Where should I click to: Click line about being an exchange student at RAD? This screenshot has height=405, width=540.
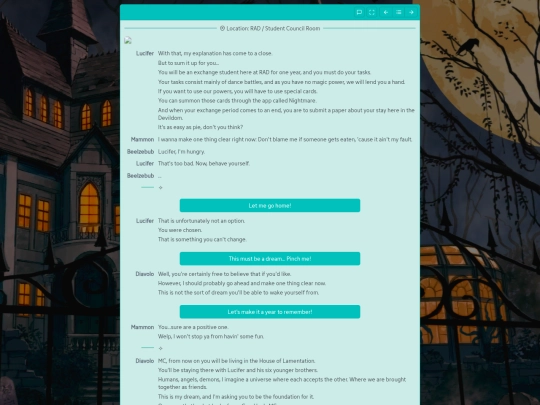coord(264,72)
